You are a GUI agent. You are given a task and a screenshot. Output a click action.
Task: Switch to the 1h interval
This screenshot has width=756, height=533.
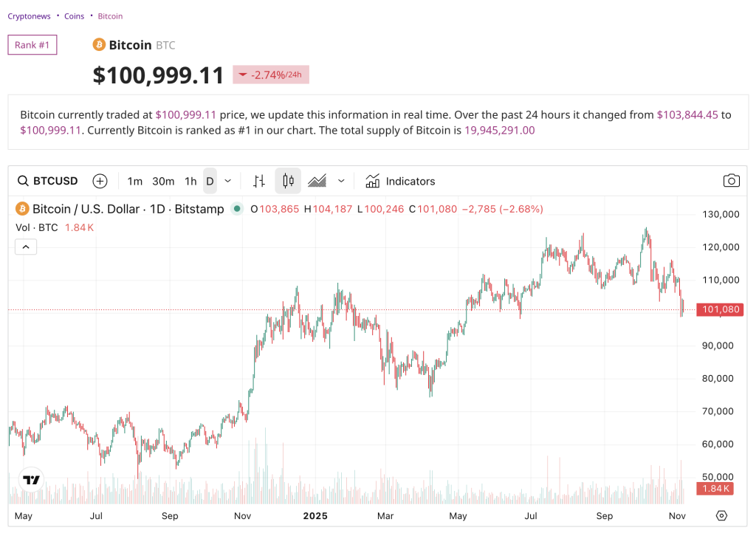(190, 181)
